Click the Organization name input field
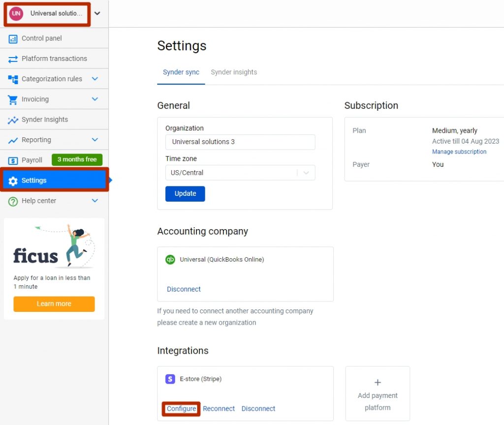504x425 pixels. (x=240, y=142)
